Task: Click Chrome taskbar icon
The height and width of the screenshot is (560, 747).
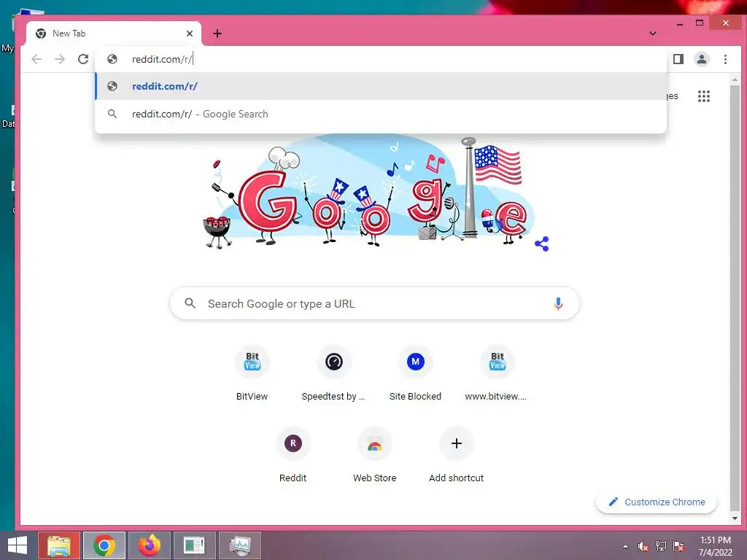Action: [104, 545]
